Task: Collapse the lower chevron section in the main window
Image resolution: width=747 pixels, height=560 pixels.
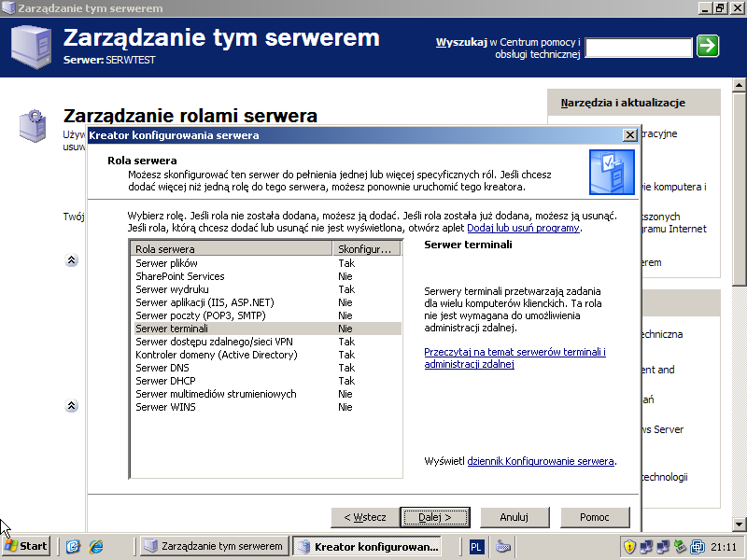Action: coord(72,406)
